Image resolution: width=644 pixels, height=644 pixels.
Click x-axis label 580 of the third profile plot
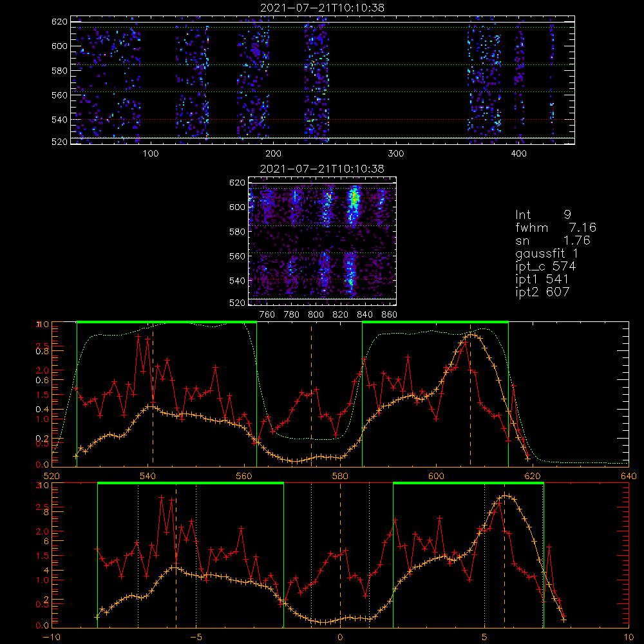pyautogui.click(x=340, y=477)
